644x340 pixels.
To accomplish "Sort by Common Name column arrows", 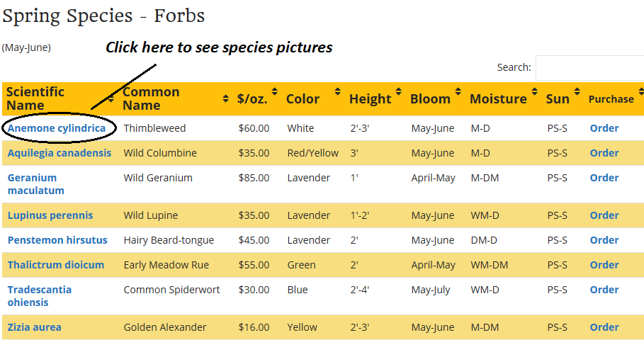I will coord(225,98).
